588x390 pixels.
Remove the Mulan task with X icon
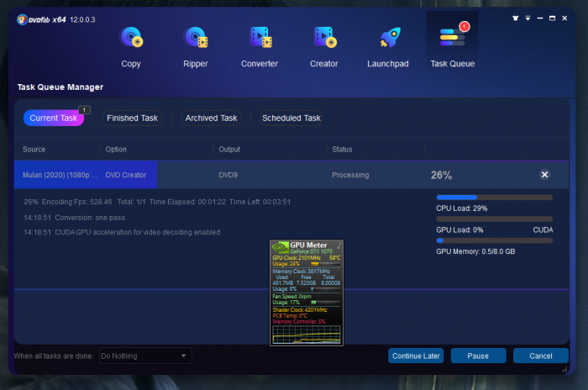pyautogui.click(x=544, y=175)
